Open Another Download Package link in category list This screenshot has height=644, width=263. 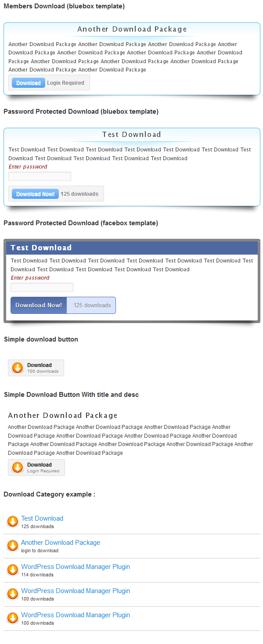point(61,543)
